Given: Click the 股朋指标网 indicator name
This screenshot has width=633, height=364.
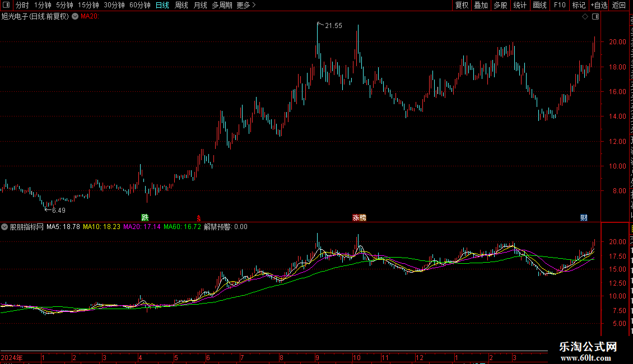Looking at the screenshot, I should tap(27, 227).
